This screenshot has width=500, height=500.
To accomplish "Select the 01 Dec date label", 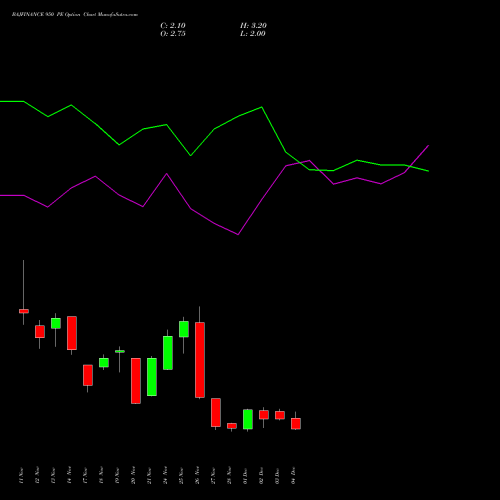I will [x=245, y=476].
